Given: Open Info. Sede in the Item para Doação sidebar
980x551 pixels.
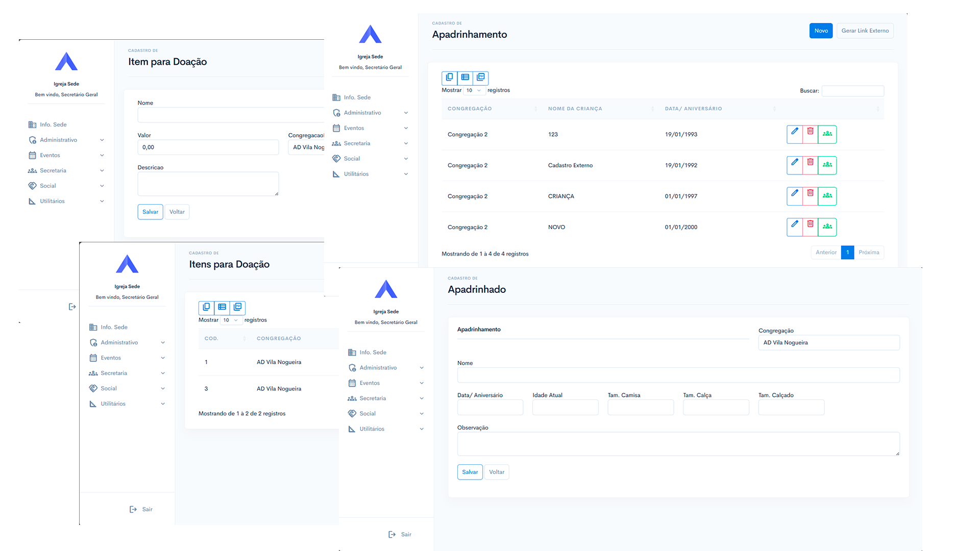Looking at the screenshot, I should point(53,124).
